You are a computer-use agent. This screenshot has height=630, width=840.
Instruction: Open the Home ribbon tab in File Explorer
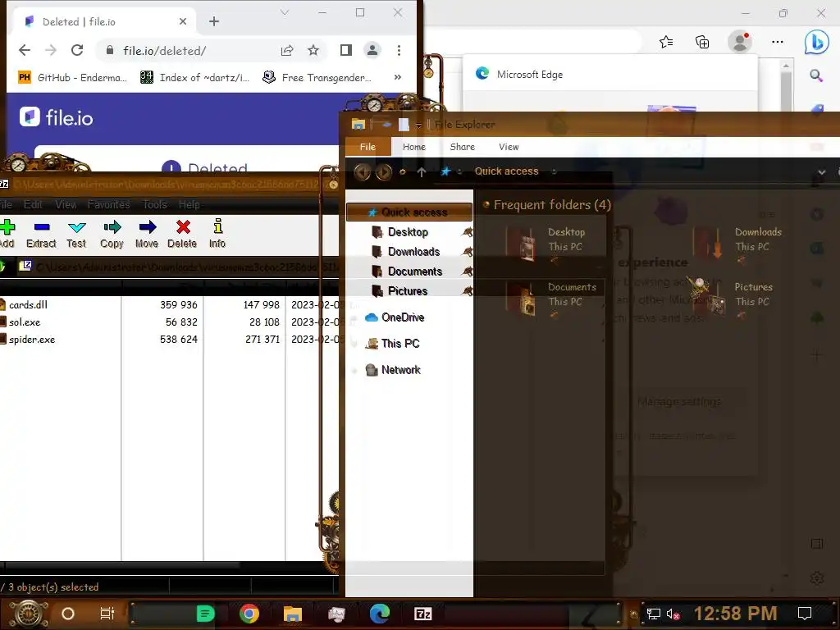coord(414,147)
